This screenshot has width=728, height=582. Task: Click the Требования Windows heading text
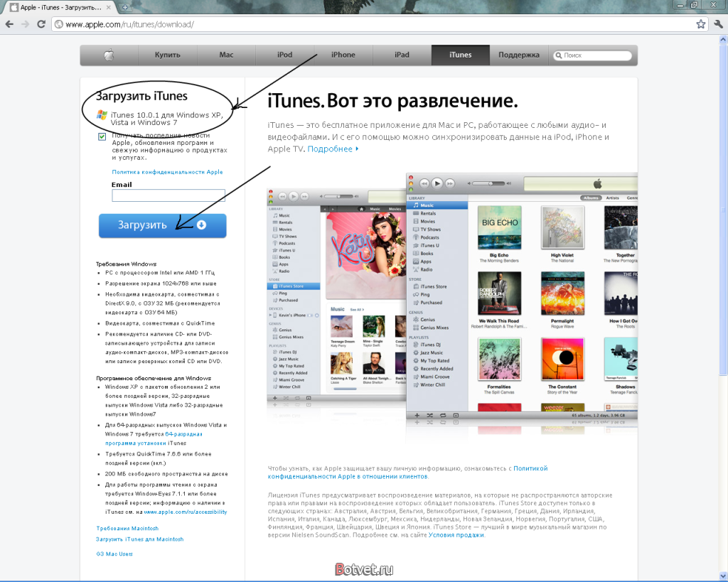[127, 264]
